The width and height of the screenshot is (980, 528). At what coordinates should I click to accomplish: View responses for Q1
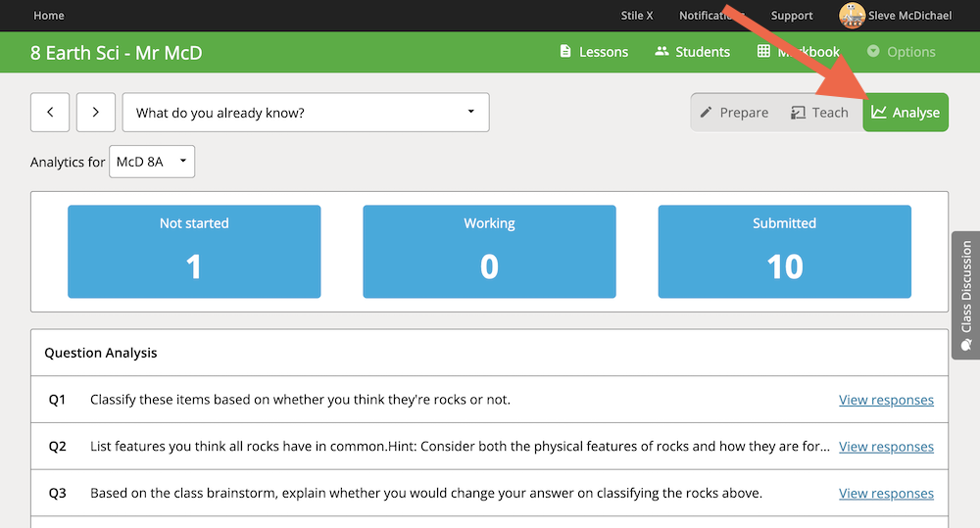(886, 400)
